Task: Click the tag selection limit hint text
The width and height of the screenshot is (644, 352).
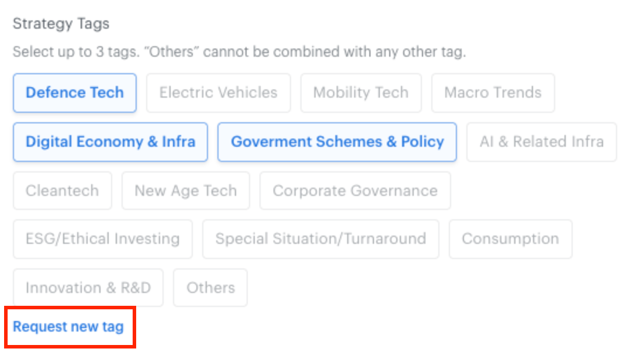Action: pos(239,52)
